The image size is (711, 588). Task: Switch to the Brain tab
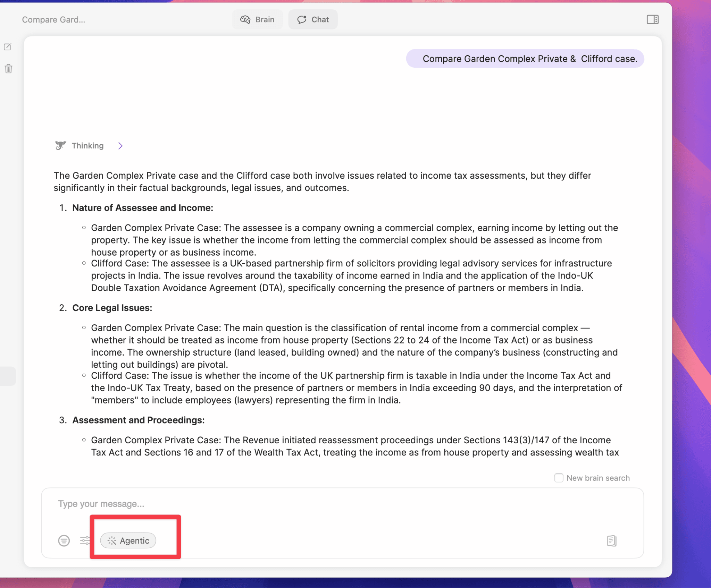tap(258, 19)
